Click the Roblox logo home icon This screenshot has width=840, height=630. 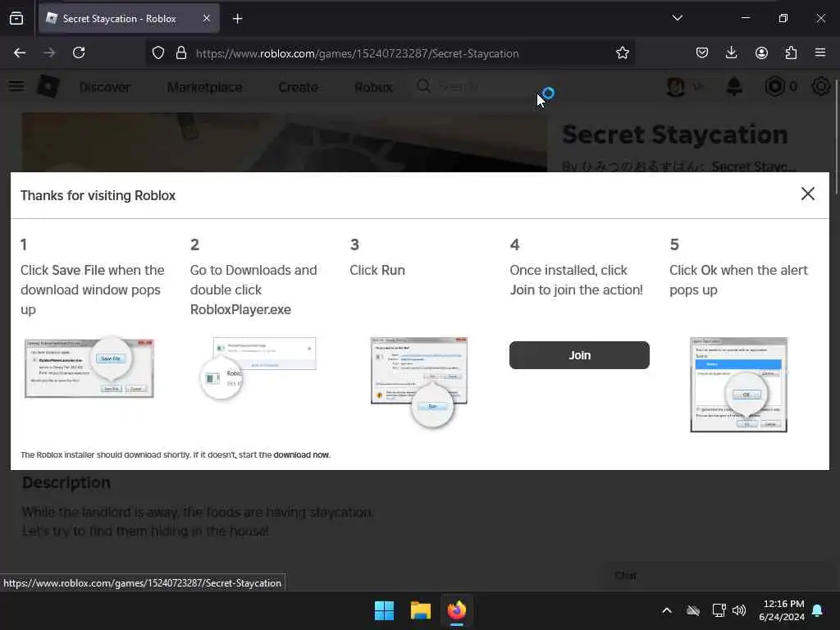(x=48, y=86)
